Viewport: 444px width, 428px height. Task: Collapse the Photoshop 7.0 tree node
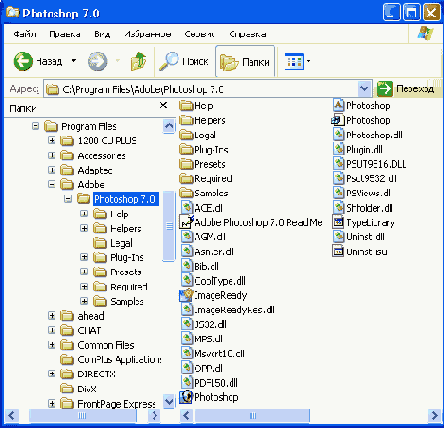click(x=68, y=199)
